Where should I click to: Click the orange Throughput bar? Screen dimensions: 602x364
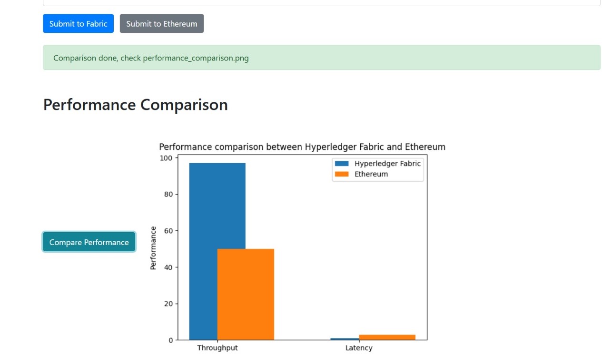246,294
